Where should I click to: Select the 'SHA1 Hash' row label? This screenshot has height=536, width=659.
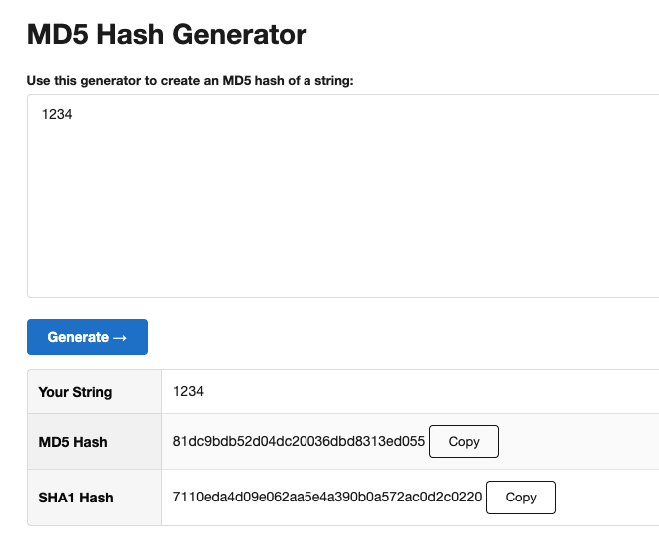tap(76, 497)
